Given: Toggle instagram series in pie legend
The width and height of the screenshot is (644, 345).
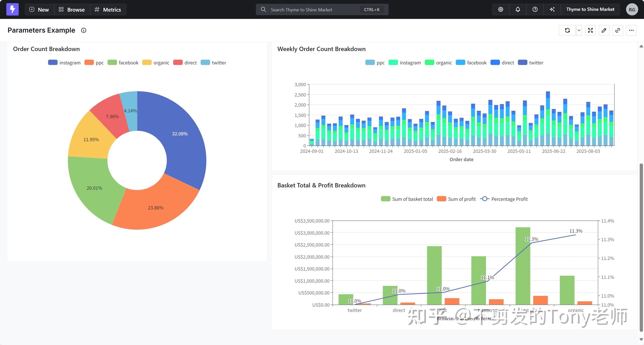Looking at the screenshot, I should pyautogui.click(x=64, y=63).
